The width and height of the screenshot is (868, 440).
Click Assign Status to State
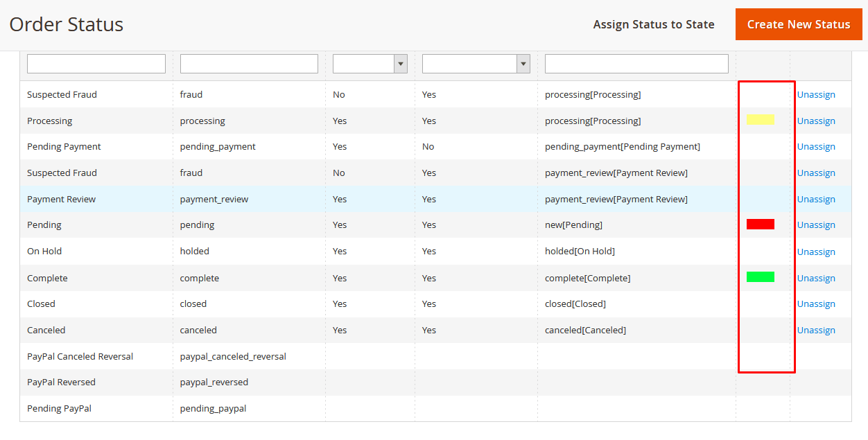(x=653, y=24)
